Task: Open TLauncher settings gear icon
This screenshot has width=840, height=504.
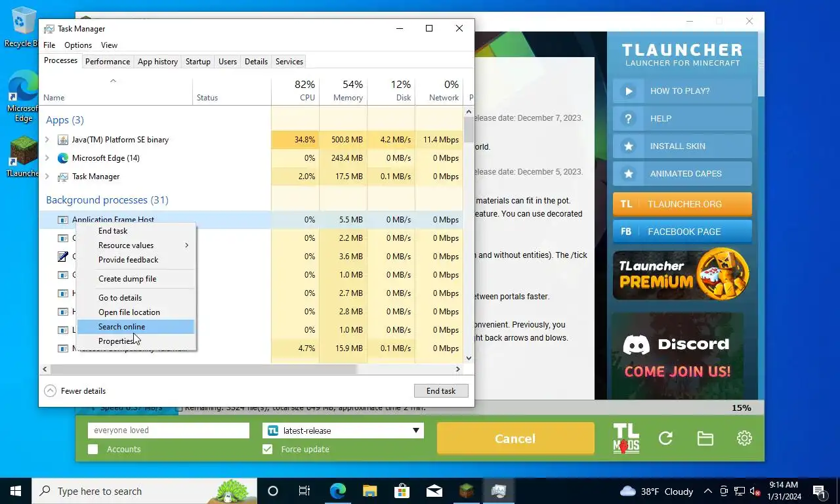Action: tap(744, 438)
